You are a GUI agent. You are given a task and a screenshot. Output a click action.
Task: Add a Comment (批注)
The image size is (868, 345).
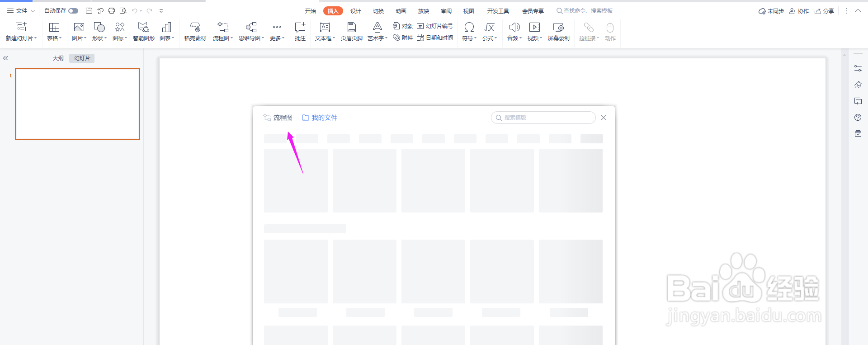(300, 32)
